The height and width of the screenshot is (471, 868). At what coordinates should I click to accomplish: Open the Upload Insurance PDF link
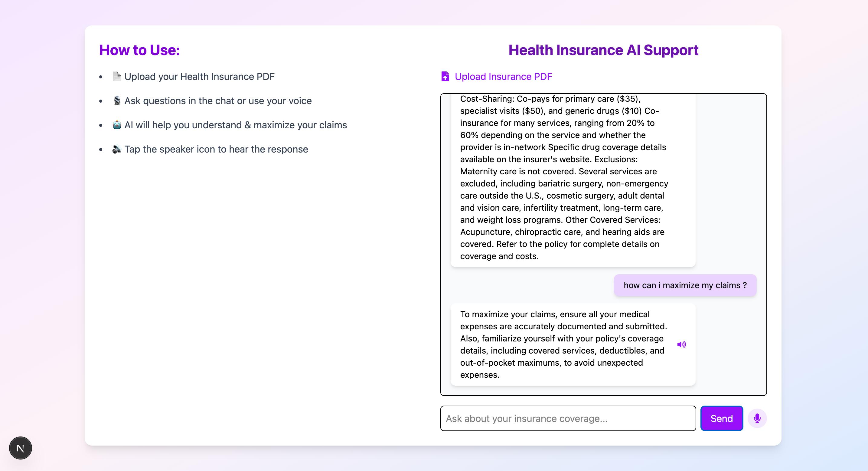[503, 77]
